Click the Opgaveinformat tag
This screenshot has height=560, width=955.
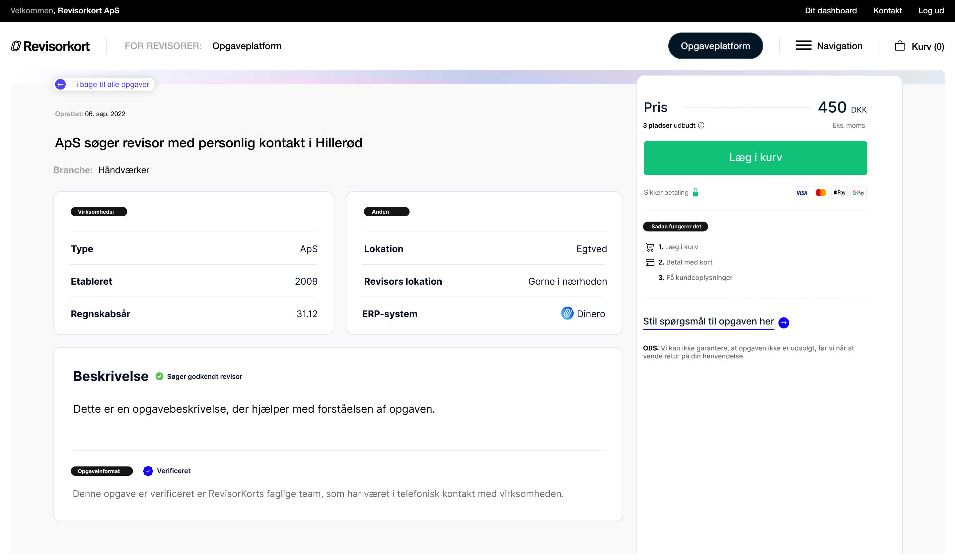(x=102, y=471)
